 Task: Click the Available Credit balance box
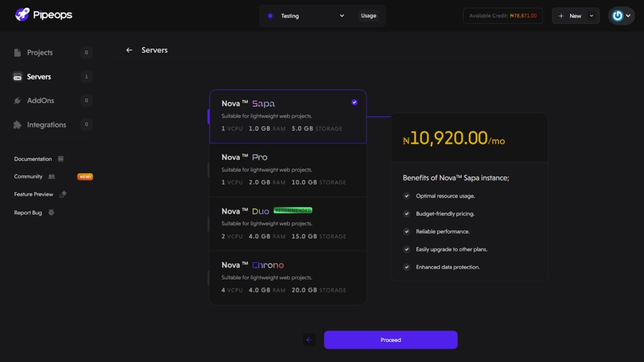pyautogui.click(x=502, y=16)
